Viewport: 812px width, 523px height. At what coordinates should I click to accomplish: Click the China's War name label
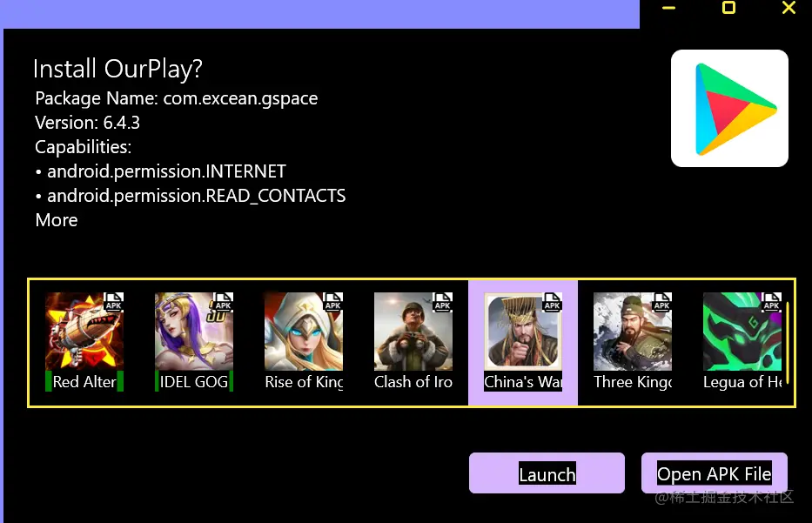[x=523, y=382]
